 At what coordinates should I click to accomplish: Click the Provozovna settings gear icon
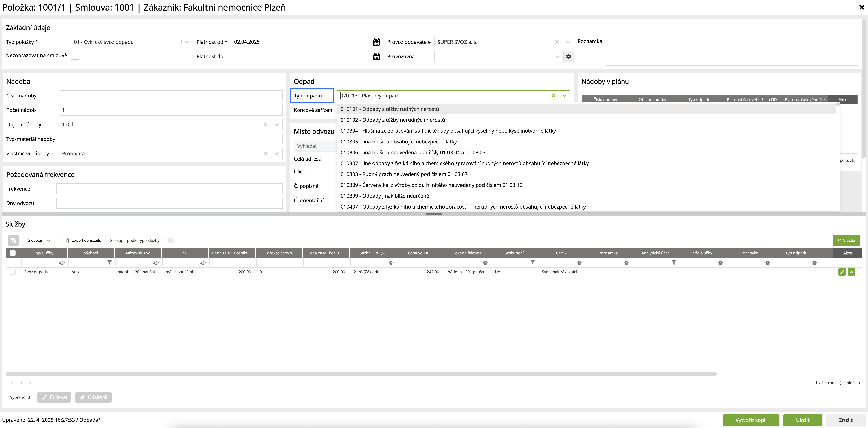(x=568, y=57)
